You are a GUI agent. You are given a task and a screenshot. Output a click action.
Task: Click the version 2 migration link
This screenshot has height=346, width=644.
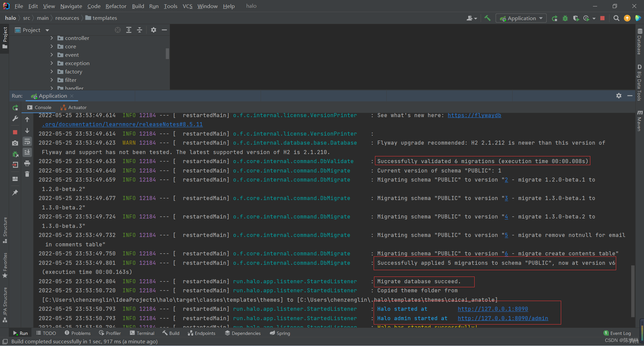(x=506, y=180)
